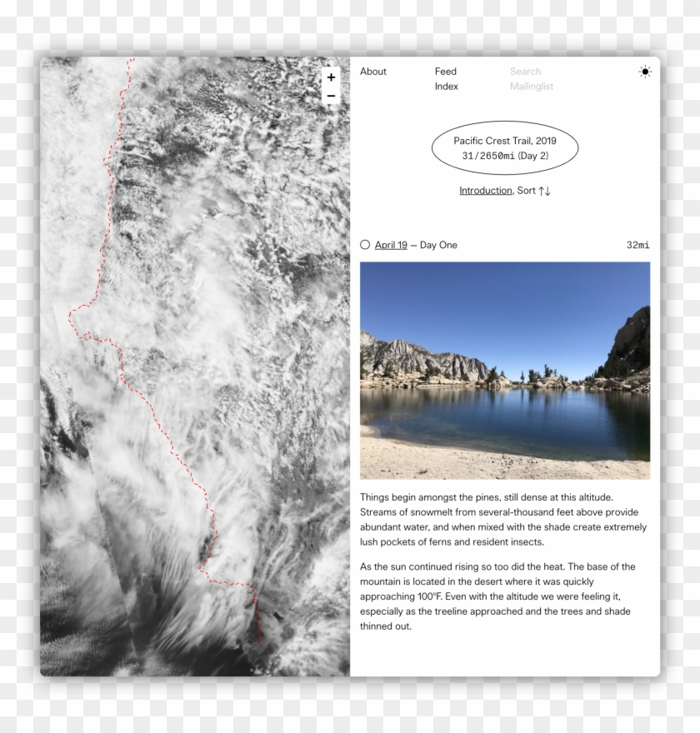
Task: Go to the Feed view
Action: click(x=446, y=72)
